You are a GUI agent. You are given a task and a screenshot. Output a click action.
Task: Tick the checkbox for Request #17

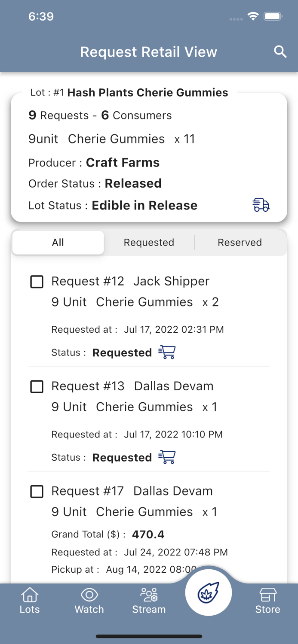(37, 492)
